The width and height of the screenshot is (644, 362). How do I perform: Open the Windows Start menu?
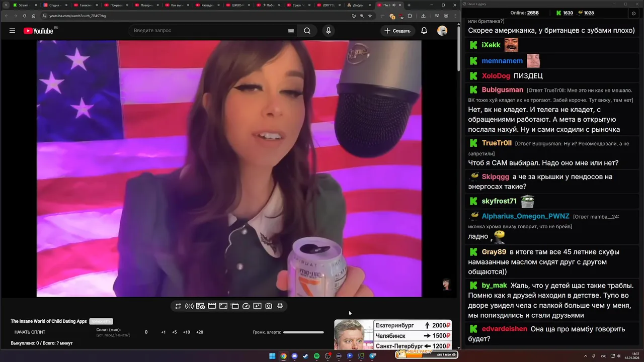coord(272,356)
